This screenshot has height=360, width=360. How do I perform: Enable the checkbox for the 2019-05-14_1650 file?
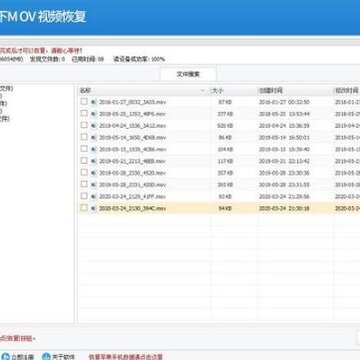84,137
